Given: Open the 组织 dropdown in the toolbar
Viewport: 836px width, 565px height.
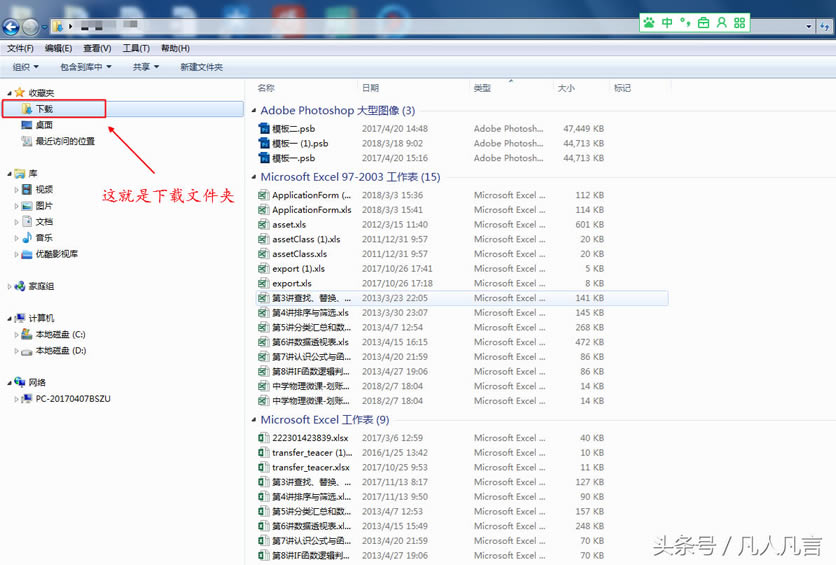Looking at the screenshot, I should [25, 67].
